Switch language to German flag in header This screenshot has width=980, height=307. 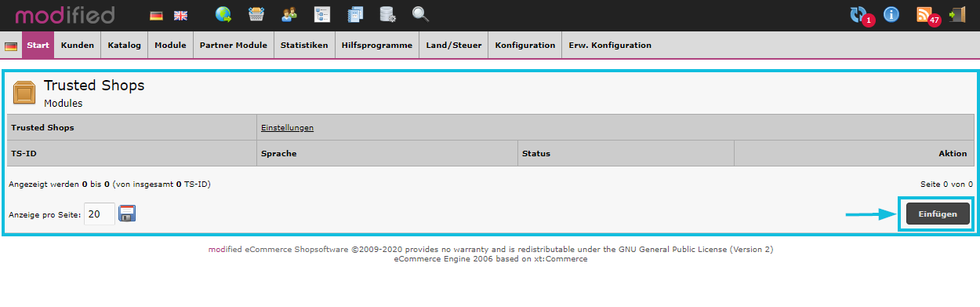[x=157, y=15]
